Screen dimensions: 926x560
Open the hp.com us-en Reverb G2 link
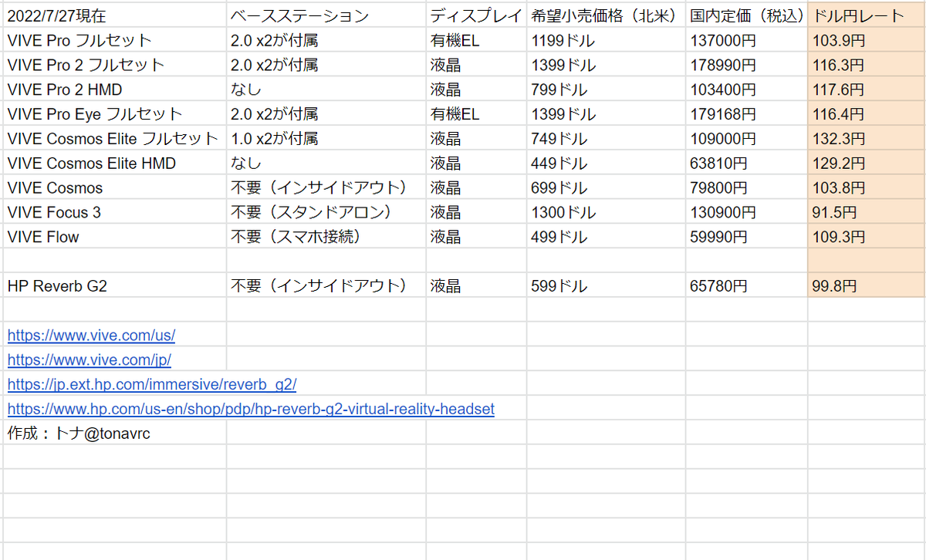pyautogui.click(x=251, y=409)
